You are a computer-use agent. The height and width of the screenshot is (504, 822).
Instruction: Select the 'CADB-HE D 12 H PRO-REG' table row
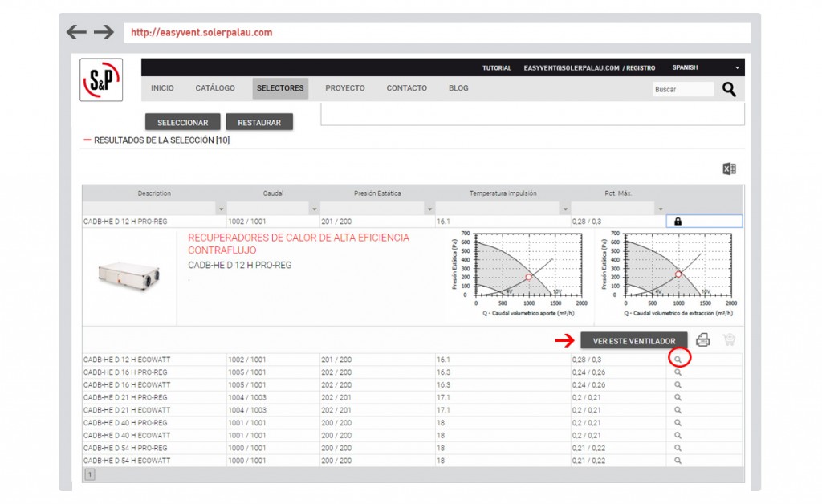413,222
